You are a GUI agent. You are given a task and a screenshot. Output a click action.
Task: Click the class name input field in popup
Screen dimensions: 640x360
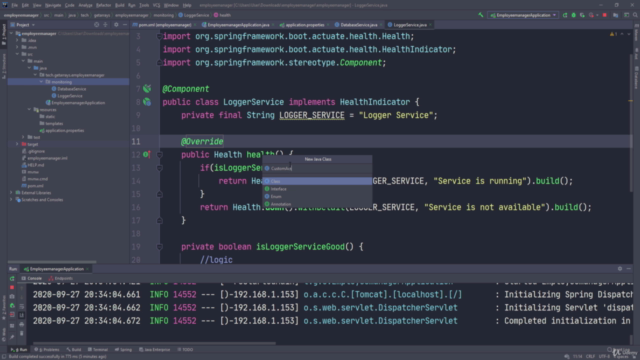coord(317,168)
